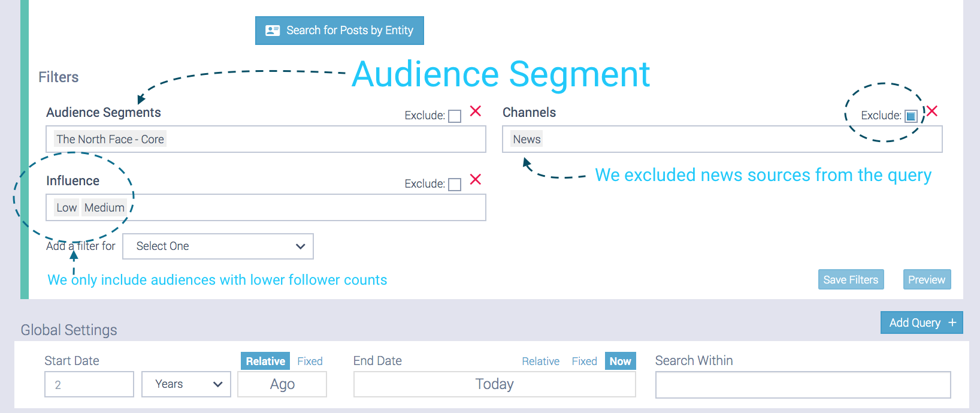Open the Select One filter dropdown
Image resolution: width=980 pixels, height=413 pixels.
[x=217, y=246]
